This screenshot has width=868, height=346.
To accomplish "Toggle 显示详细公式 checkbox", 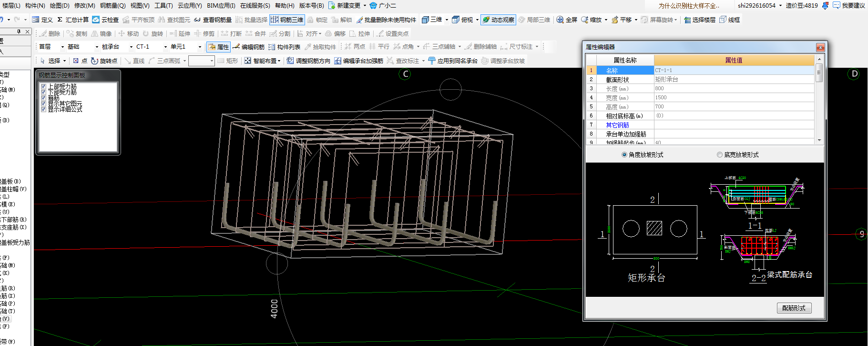I will click(44, 109).
